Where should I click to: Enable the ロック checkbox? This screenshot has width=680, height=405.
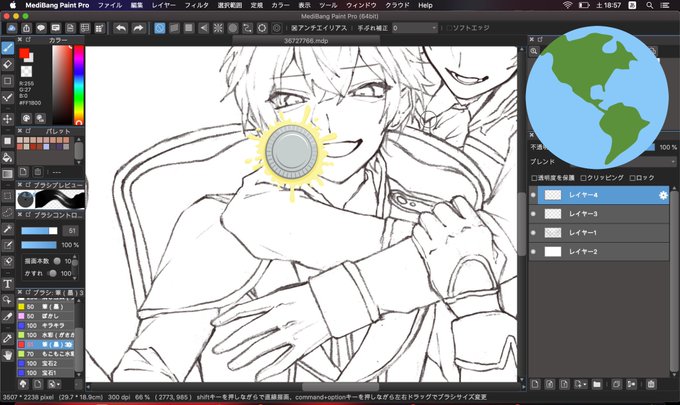click(632, 178)
